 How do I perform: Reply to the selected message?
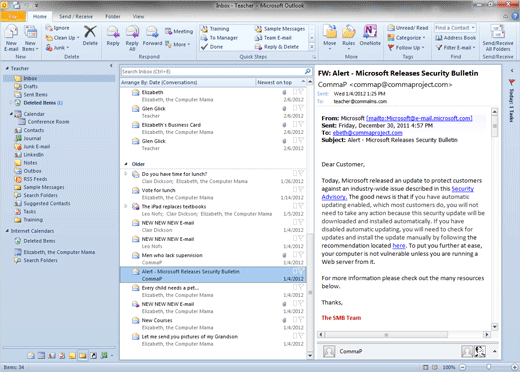113,36
